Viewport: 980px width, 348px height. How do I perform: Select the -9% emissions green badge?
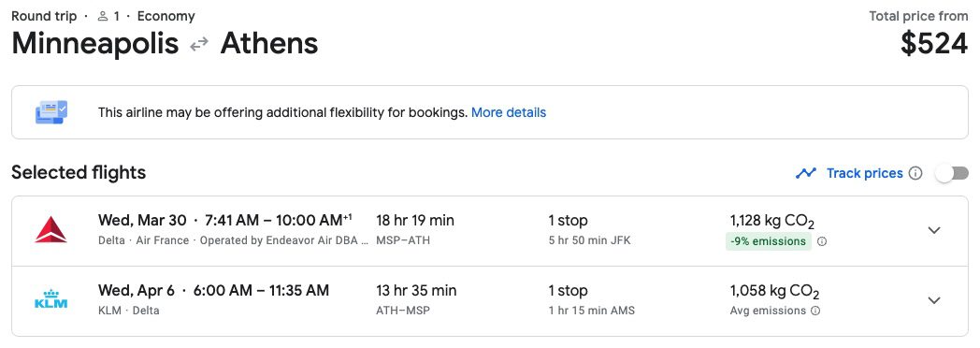click(x=768, y=241)
